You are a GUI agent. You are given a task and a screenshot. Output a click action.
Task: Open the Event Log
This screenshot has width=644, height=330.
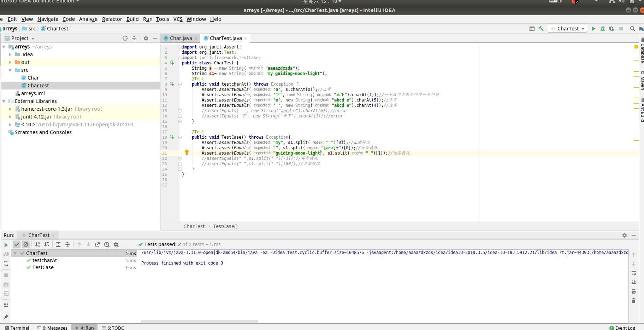(622, 328)
